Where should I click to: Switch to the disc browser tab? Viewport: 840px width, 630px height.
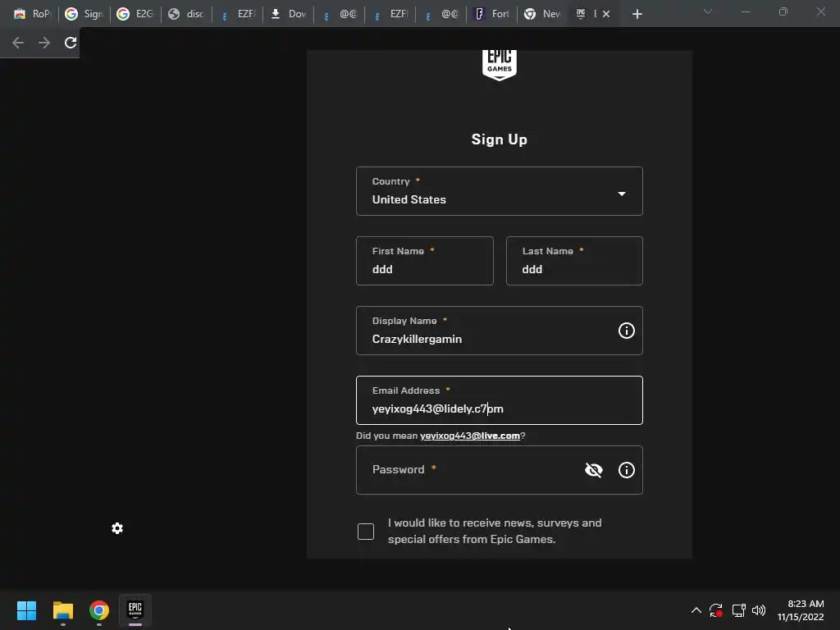[186, 14]
